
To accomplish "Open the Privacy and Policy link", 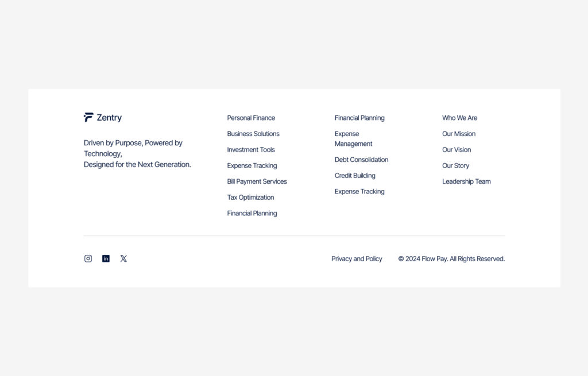I will [x=357, y=259].
